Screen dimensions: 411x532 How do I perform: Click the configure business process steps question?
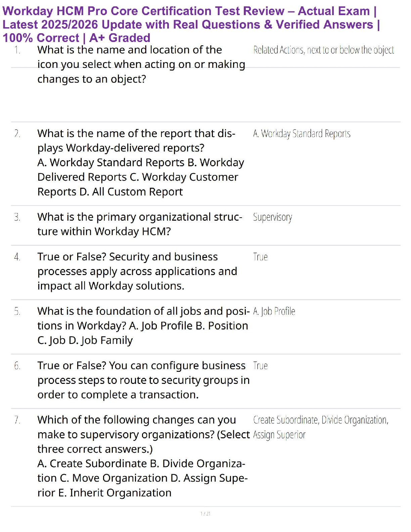(x=143, y=380)
